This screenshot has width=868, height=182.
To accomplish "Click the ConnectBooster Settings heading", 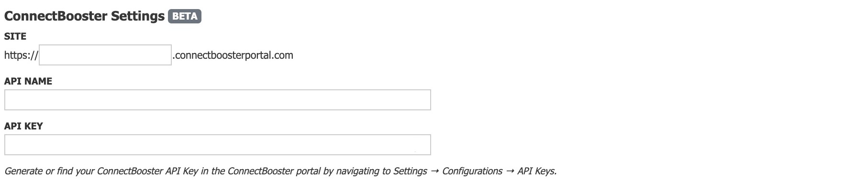I will click(84, 16).
